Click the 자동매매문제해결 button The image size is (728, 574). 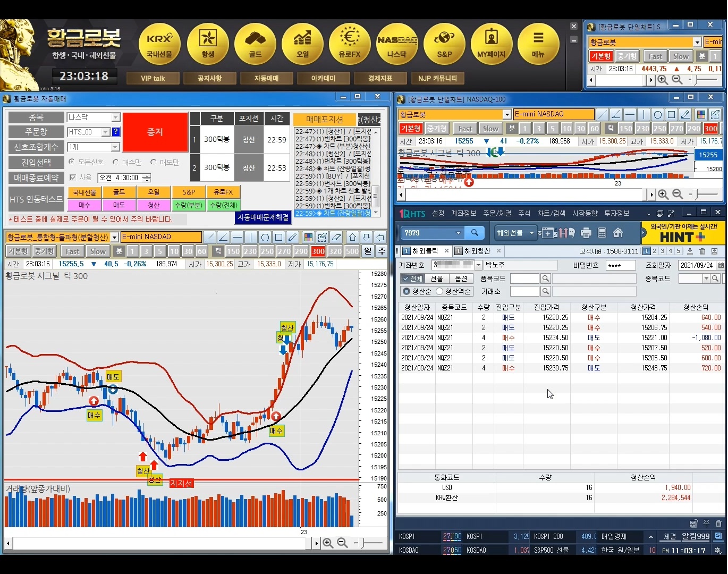[x=263, y=217]
